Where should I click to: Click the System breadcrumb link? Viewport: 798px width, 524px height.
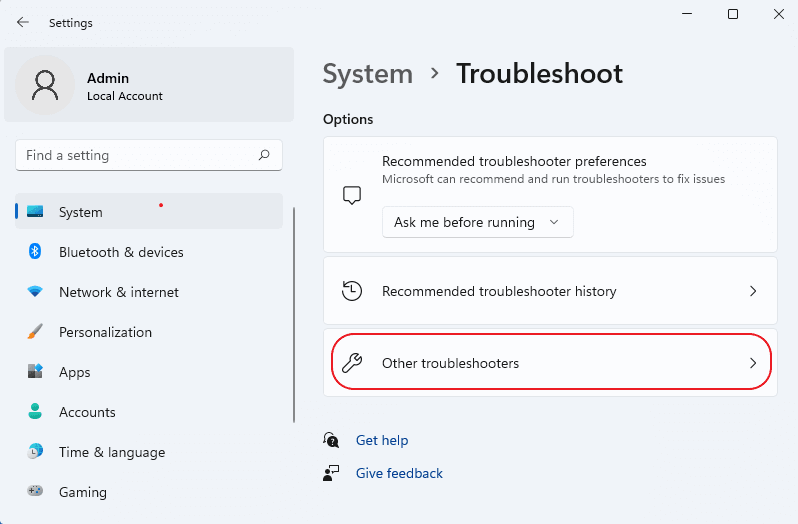pos(367,74)
